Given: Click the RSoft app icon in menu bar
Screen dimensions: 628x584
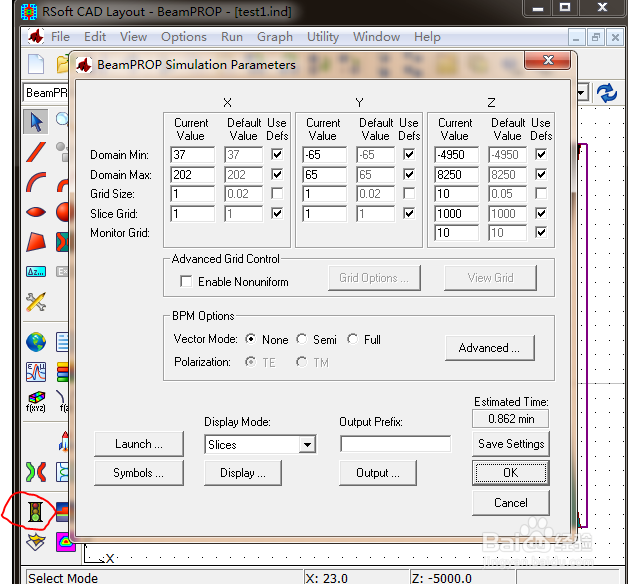Looking at the screenshot, I should pos(36,37).
